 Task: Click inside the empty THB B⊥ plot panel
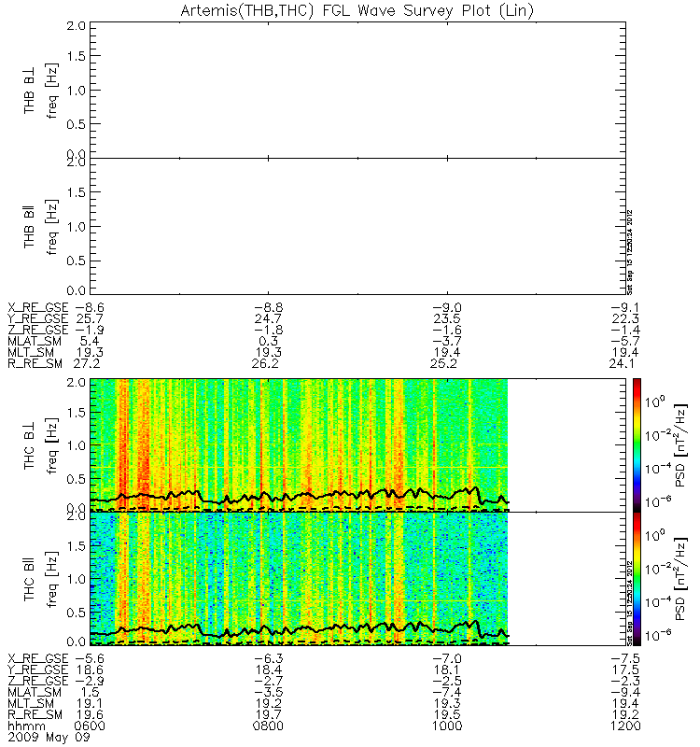tap(357, 90)
